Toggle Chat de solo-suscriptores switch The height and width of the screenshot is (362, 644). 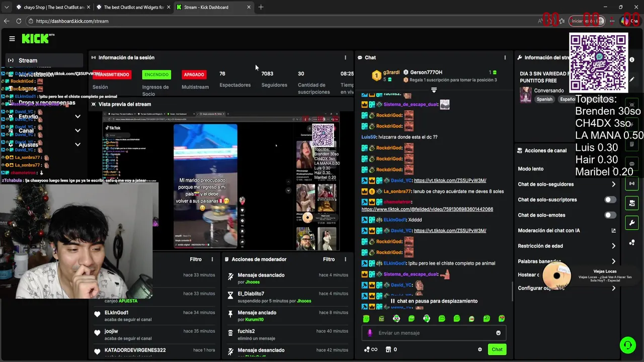pos(610,200)
